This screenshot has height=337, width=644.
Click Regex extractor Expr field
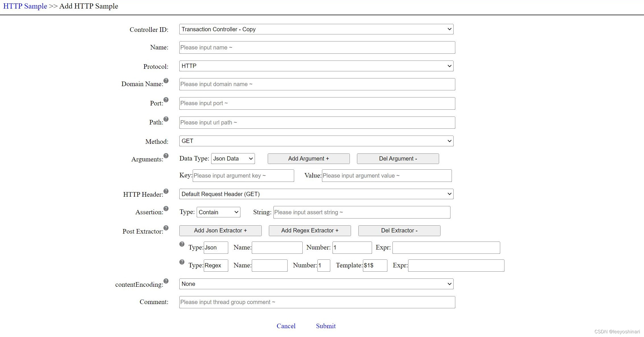[456, 265]
